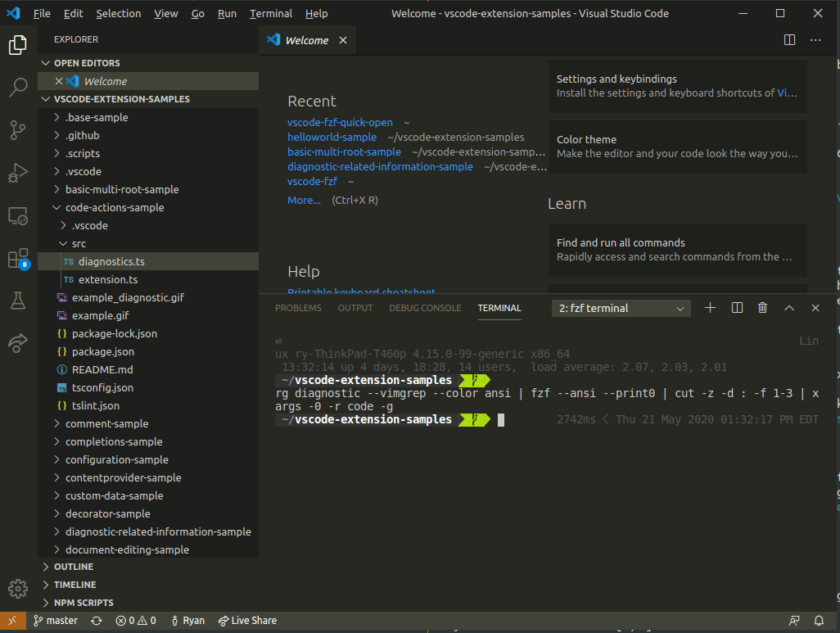This screenshot has width=840, height=633.
Task: Open recent vscode-fzf-quick-open link
Action: [x=340, y=123]
